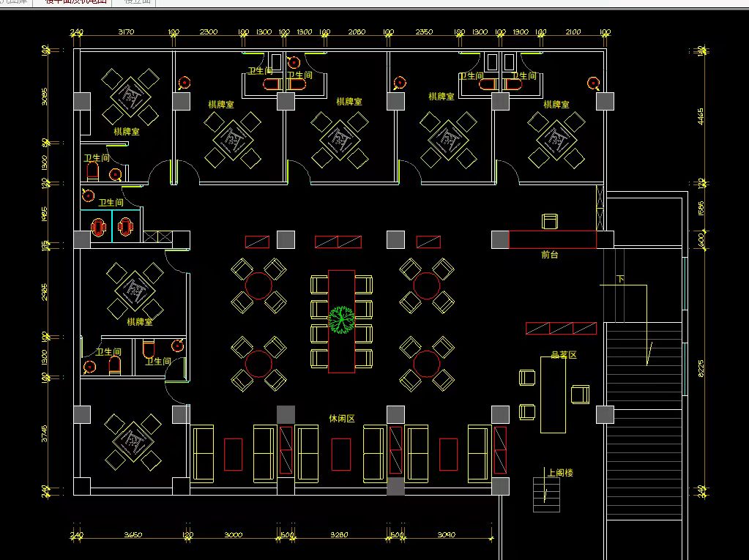Open the partially visible 图库 tab
This screenshot has width=749, height=560.
click(15, 2)
